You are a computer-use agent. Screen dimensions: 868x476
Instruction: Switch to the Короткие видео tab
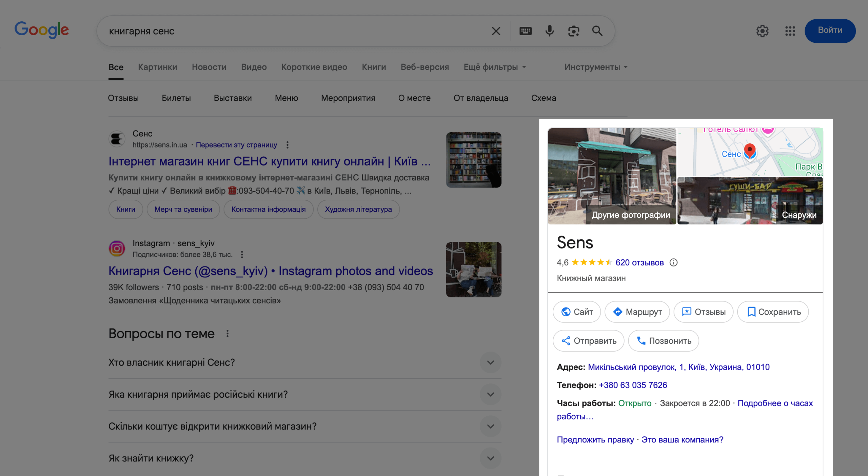pos(314,67)
